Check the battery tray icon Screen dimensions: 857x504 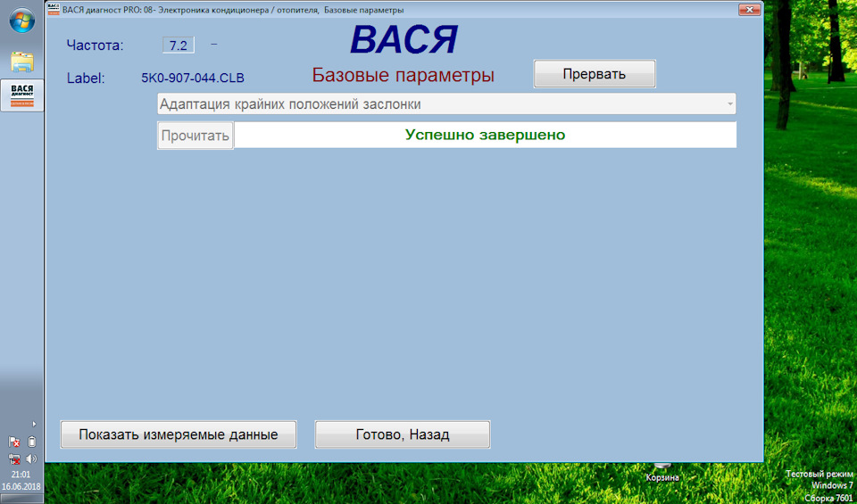(x=31, y=442)
